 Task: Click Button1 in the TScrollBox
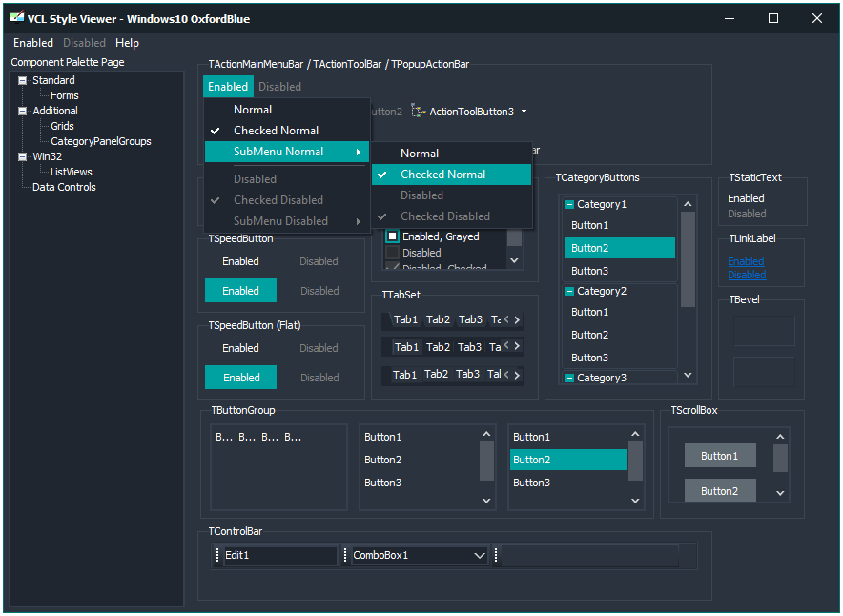(720, 456)
